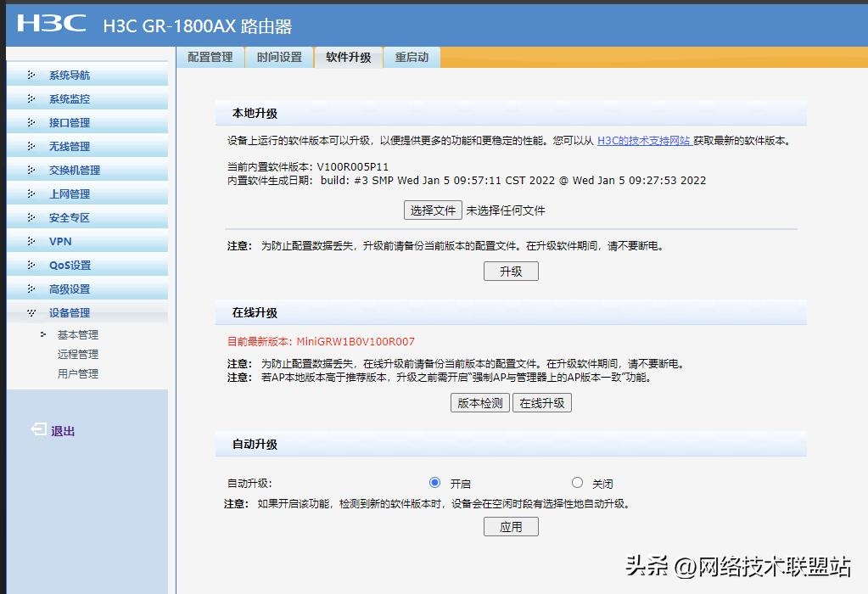Image resolution: width=868 pixels, height=594 pixels.
Task: Switch to the 时间设置 tab
Action: (x=279, y=57)
